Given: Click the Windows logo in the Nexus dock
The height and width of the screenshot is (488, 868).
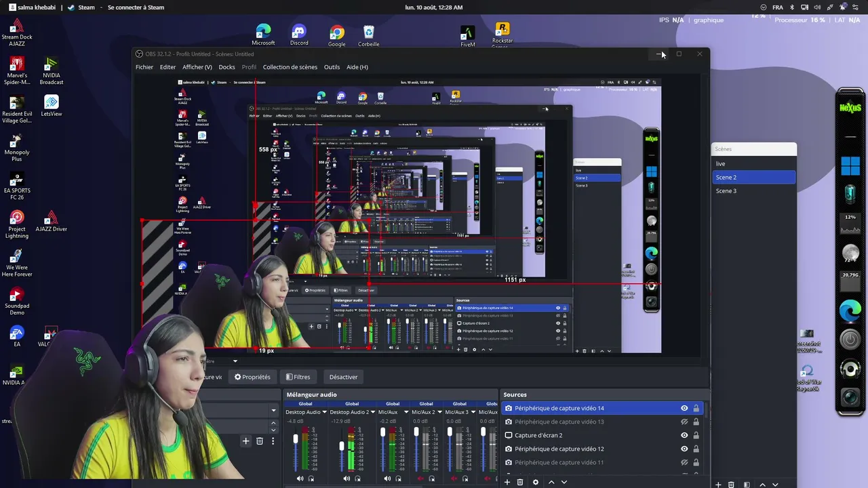Looking at the screenshot, I should [x=850, y=165].
